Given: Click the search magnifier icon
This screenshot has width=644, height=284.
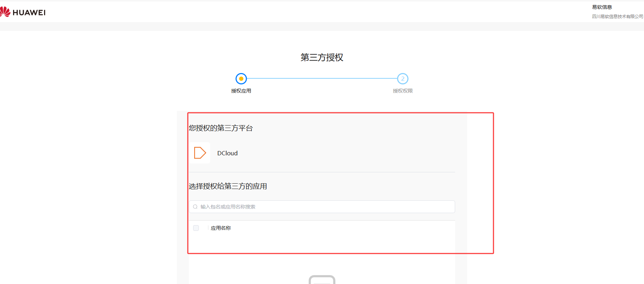Looking at the screenshot, I should [x=195, y=207].
